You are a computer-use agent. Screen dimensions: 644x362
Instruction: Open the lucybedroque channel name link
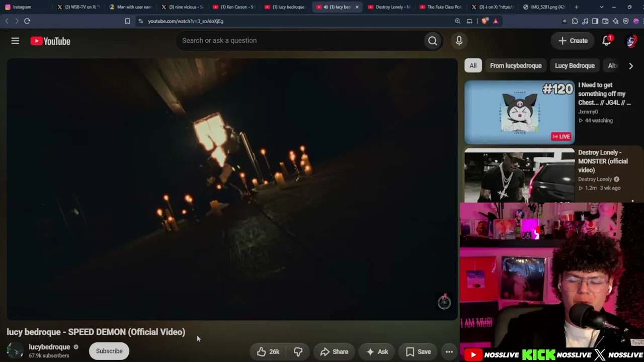[49, 347]
